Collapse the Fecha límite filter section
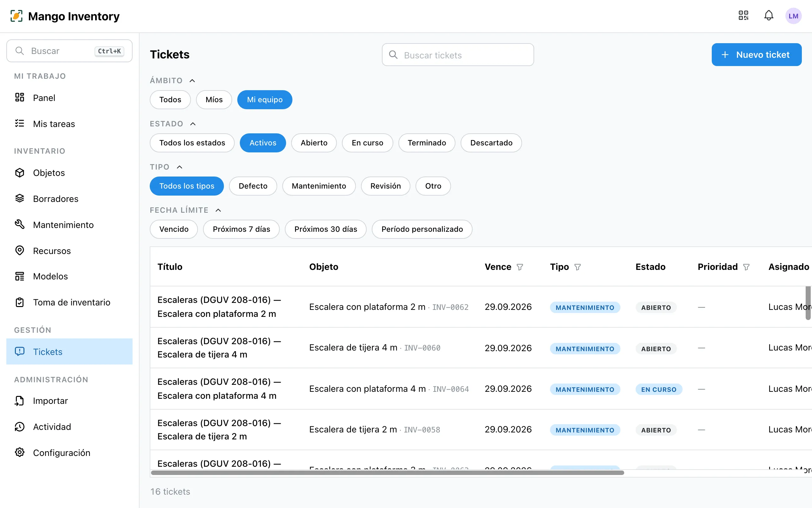Screen dimensions: 812x508 point(218,210)
